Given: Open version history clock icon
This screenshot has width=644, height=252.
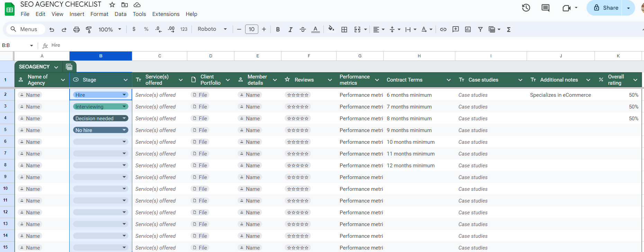Looking at the screenshot, I should tap(526, 8).
